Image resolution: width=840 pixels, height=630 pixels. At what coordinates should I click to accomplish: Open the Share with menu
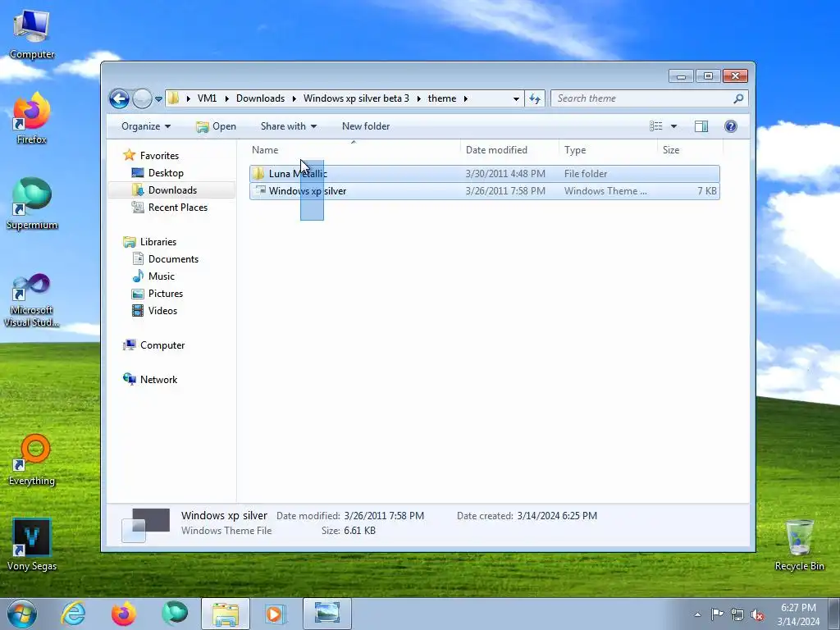[289, 126]
